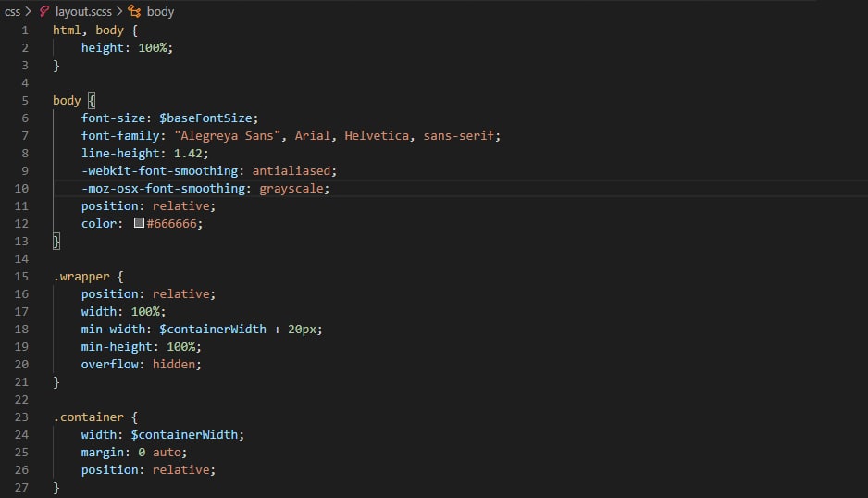The width and height of the screenshot is (868, 498).
Task: Click 'grayscale' value on line 10
Action: (x=291, y=189)
